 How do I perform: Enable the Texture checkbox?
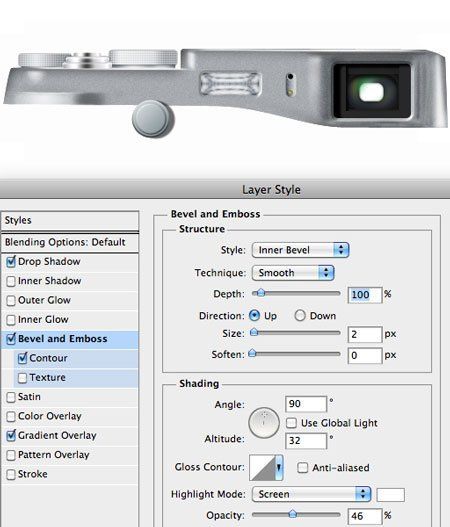(22, 378)
